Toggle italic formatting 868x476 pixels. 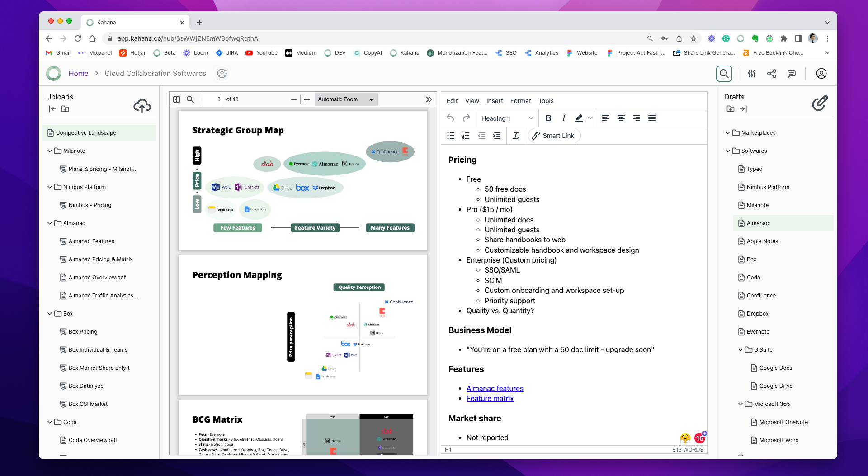563,118
